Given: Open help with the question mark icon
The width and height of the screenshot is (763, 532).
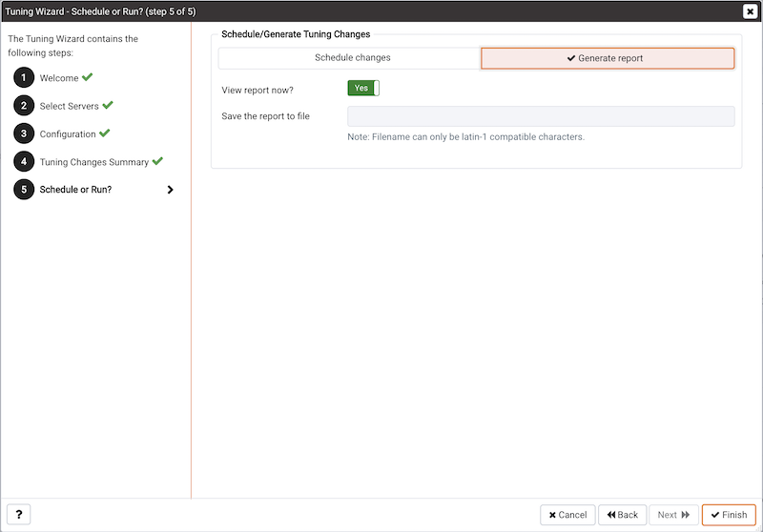Looking at the screenshot, I should [x=18, y=515].
